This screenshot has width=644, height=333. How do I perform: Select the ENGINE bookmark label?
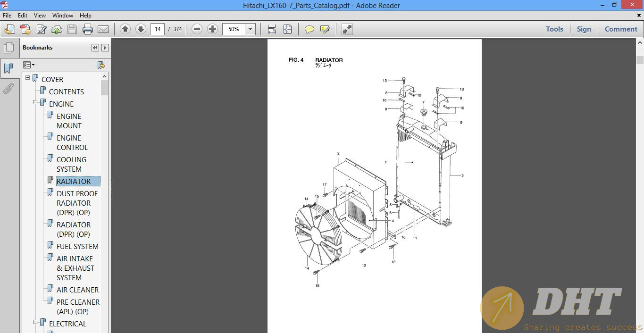tap(61, 104)
